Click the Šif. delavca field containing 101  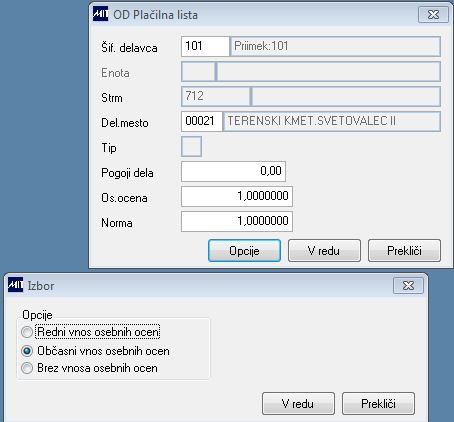[x=205, y=46]
